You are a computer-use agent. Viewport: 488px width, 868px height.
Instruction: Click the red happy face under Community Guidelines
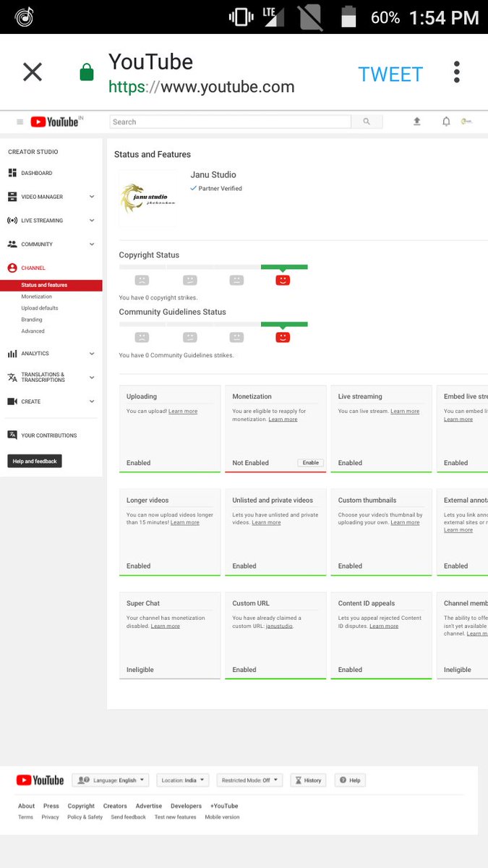283,337
